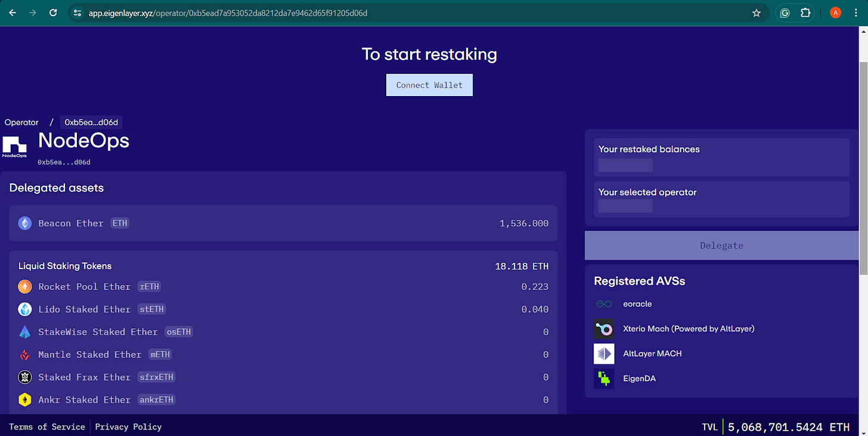
Task: Click the Xterio Mach AVS icon
Action: pos(604,329)
